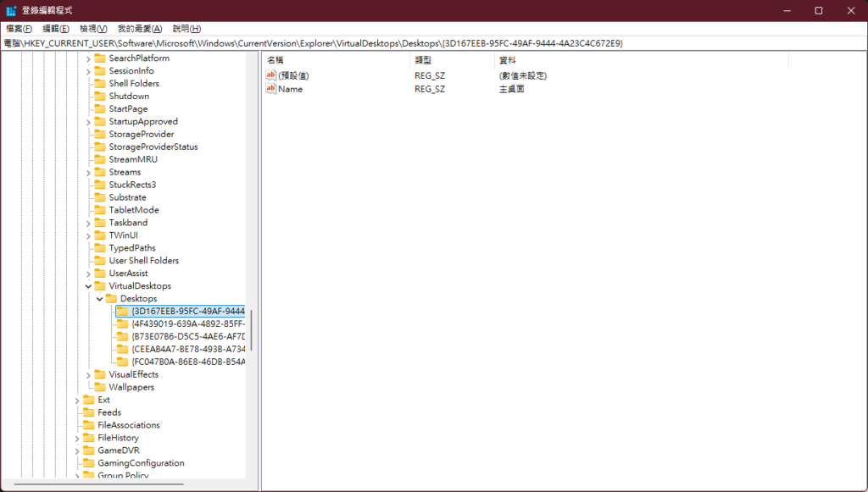868x492 pixels.
Task: Click the Name string value icon
Action: pyautogui.click(x=271, y=89)
